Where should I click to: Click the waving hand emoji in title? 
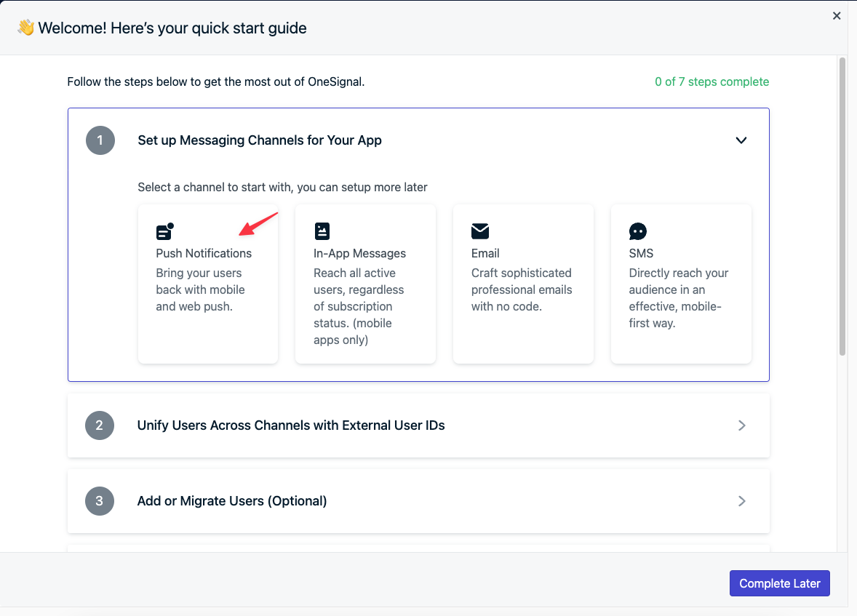tap(25, 28)
